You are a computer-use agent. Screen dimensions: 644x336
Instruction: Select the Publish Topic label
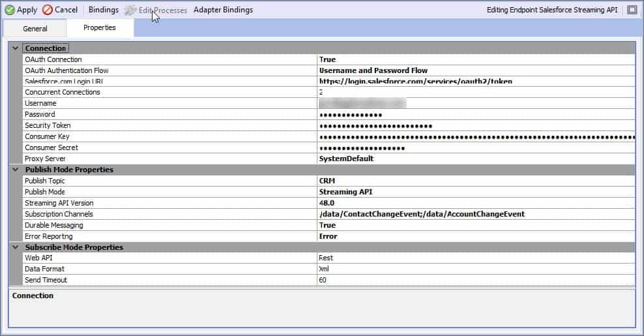[x=45, y=181]
